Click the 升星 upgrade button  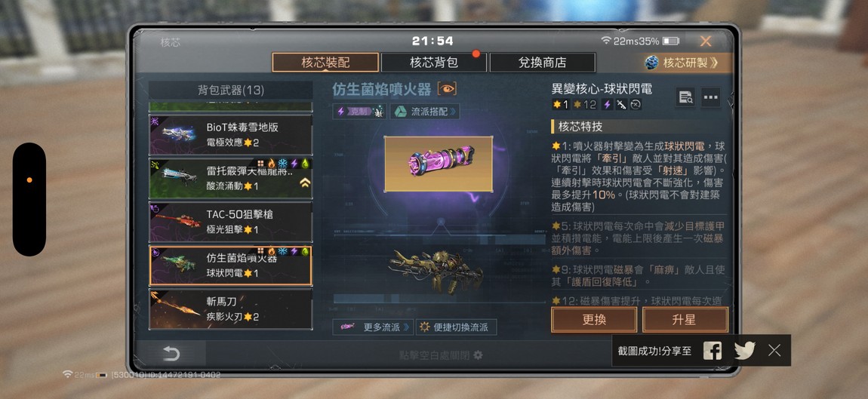point(685,320)
